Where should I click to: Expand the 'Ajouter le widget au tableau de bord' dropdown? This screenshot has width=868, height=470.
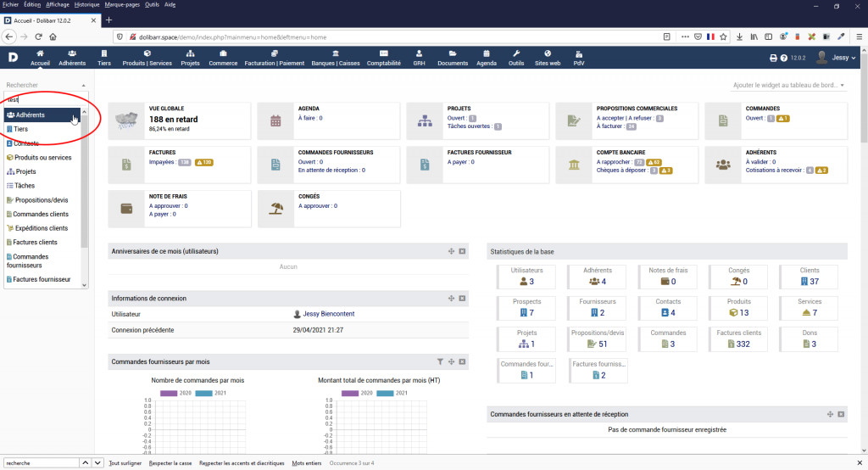click(x=788, y=86)
